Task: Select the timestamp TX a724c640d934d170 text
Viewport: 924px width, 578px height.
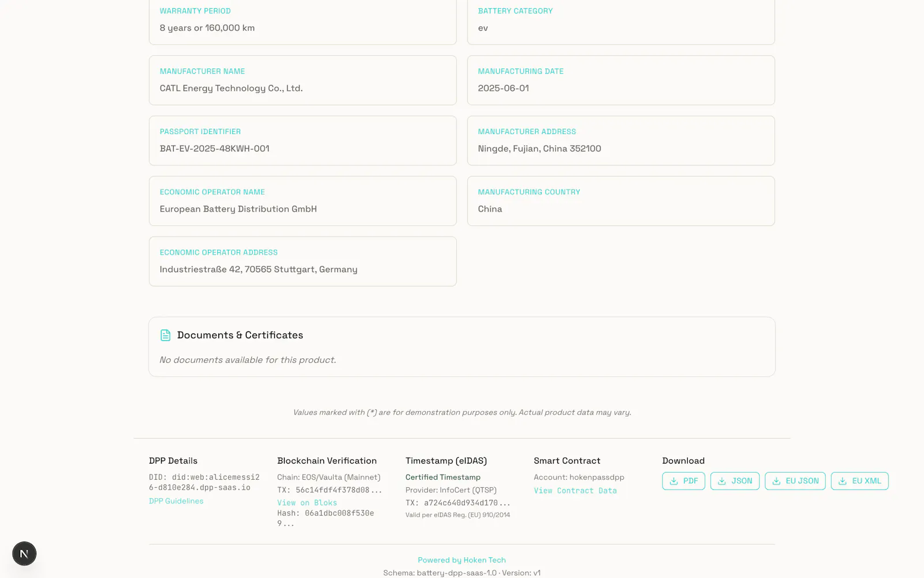Action: click(x=458, y=503)
